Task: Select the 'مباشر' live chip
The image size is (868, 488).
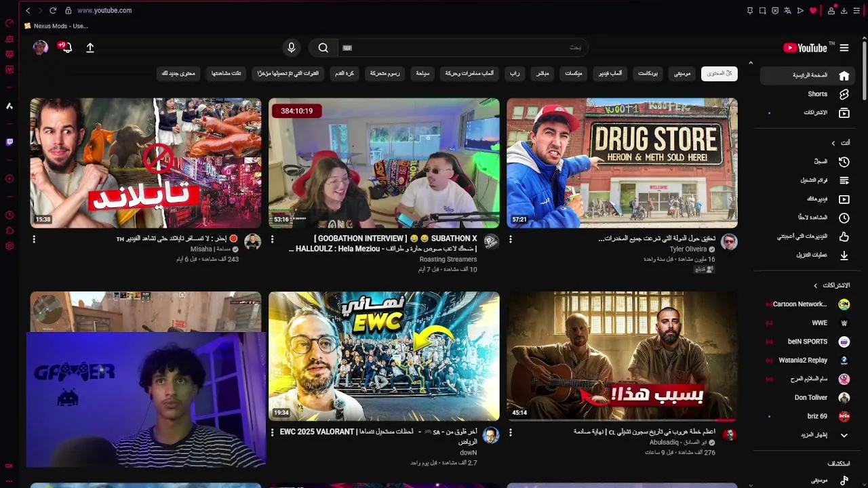Action: [x=542, y=73]
